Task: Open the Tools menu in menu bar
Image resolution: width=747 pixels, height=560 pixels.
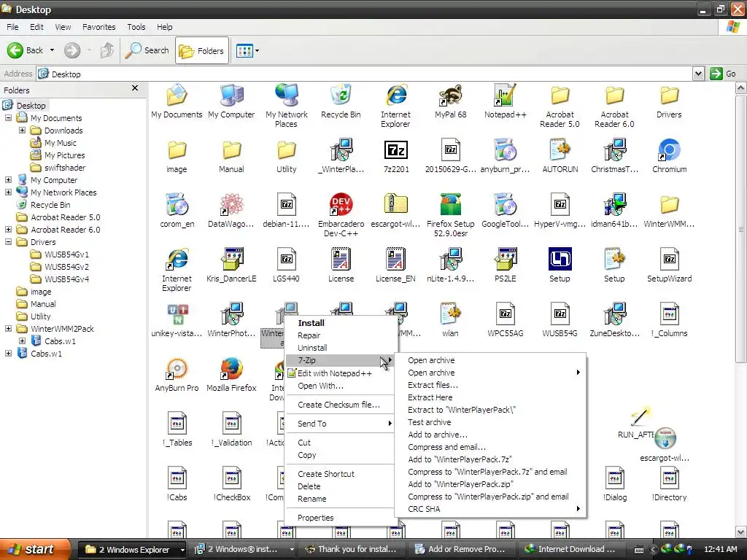Action: pos(136,27)
